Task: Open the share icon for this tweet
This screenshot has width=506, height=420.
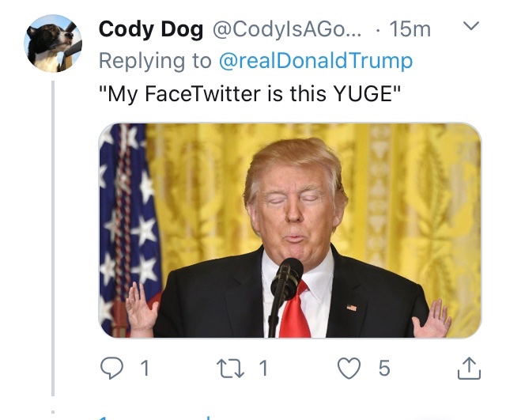Action: [468, 367]
